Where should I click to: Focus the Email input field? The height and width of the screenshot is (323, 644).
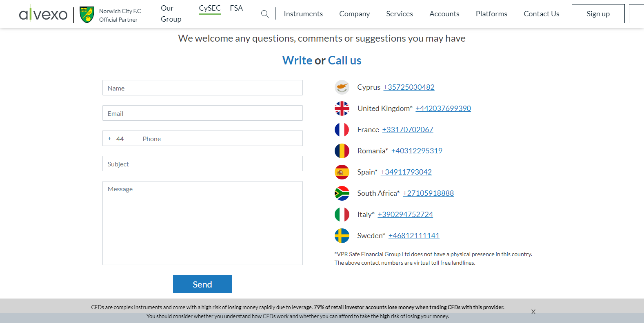click(x=202, y=113)
